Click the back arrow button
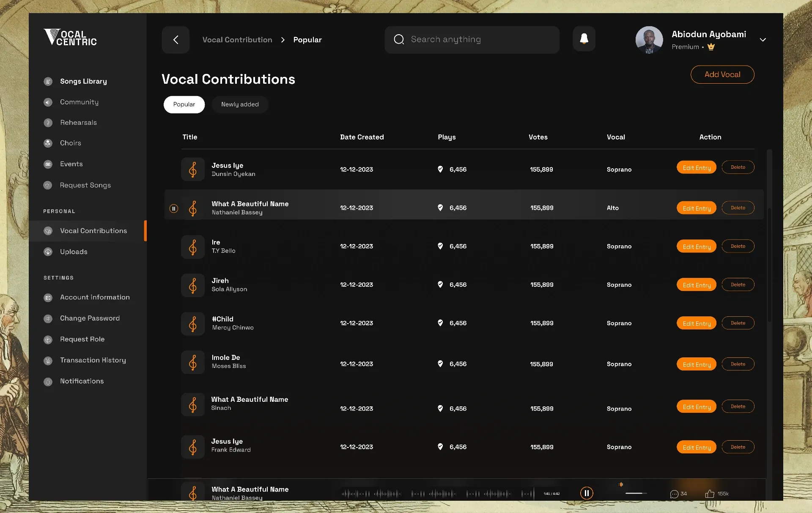 (x=176, y=40)
